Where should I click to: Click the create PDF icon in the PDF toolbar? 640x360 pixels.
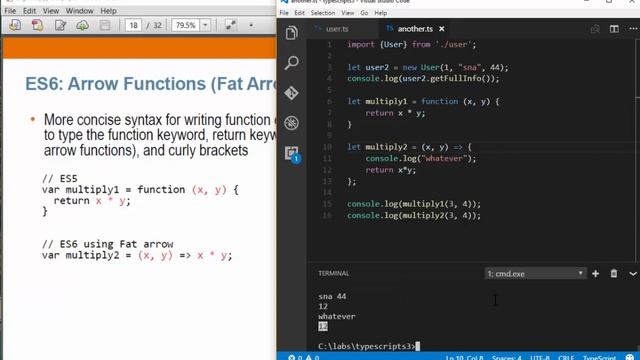pos(38,25)
